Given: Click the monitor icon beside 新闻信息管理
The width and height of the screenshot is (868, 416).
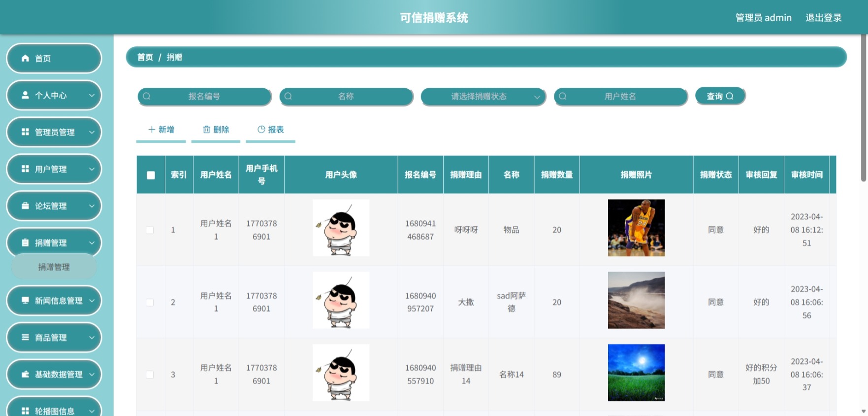Looking at the screenshot, I should [x=25, y=301].
